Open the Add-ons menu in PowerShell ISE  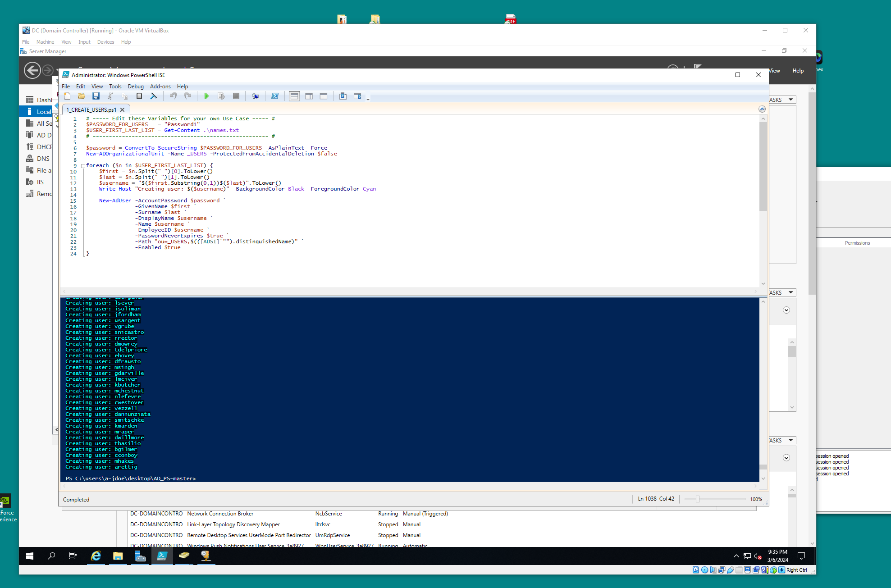pos(160,87)
